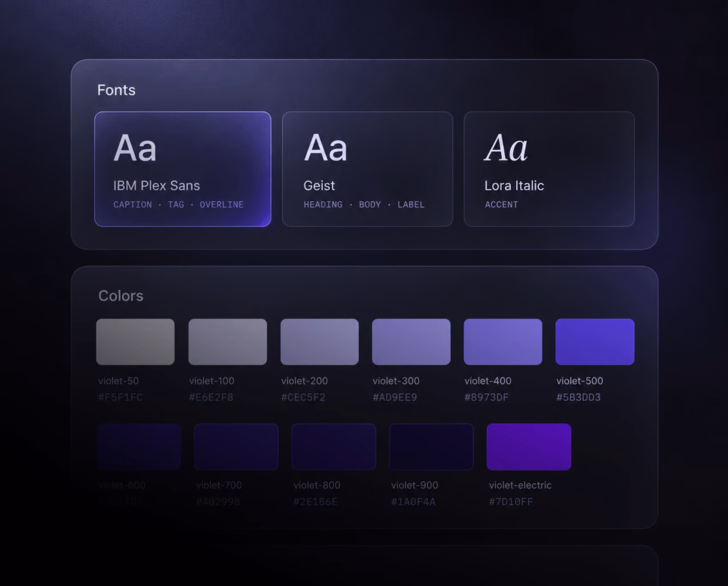Image resolution: width=728 pixels, height=586 pixels.
Task: Click the "CAPTION · TAG · OVERLINE" usage text
Action: (178, 204)
